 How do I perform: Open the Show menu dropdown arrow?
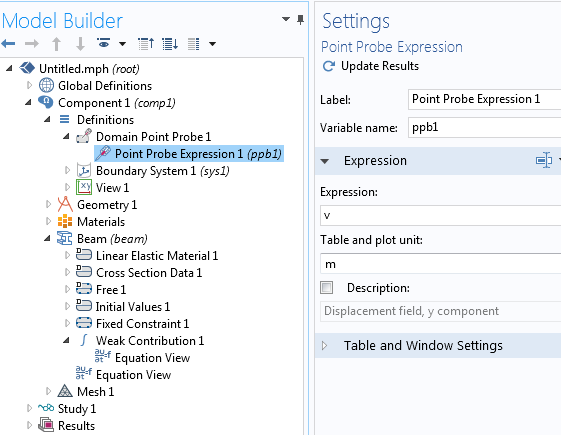point(122,44)
